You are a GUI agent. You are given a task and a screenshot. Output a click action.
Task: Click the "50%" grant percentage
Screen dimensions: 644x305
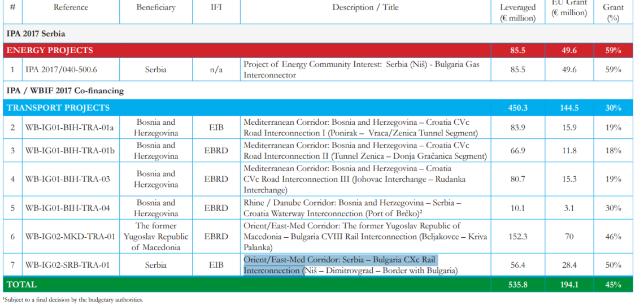(x=613, y=265)
